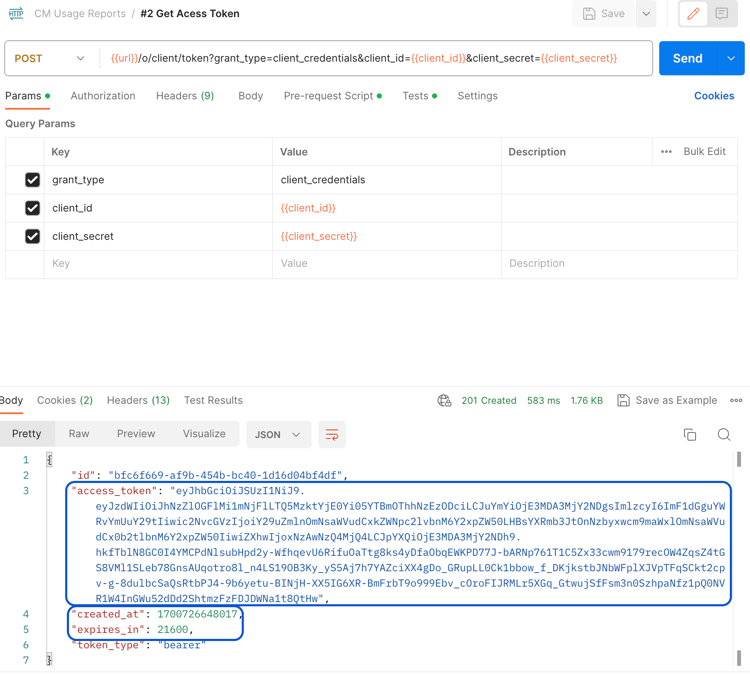Screen dimensions: 750x674
Task: Copy the response body with the copy icon
Action: (x=690, y=434)
